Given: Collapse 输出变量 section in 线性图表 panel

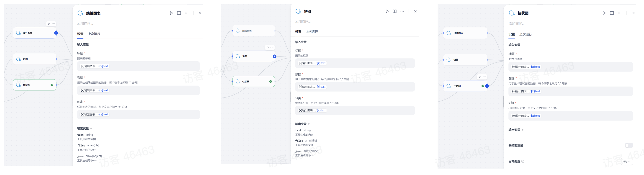Looking at the screenshot, I should click(x=85, y=128).
